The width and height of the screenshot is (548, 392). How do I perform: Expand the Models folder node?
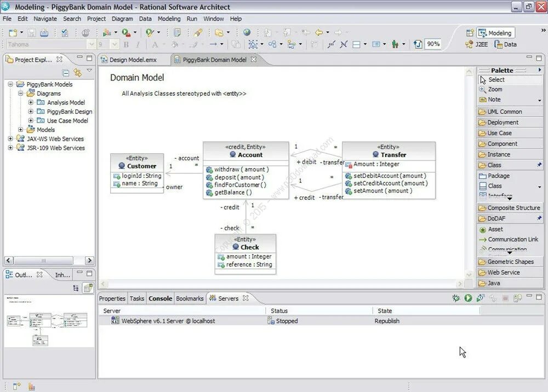point(21,130)
